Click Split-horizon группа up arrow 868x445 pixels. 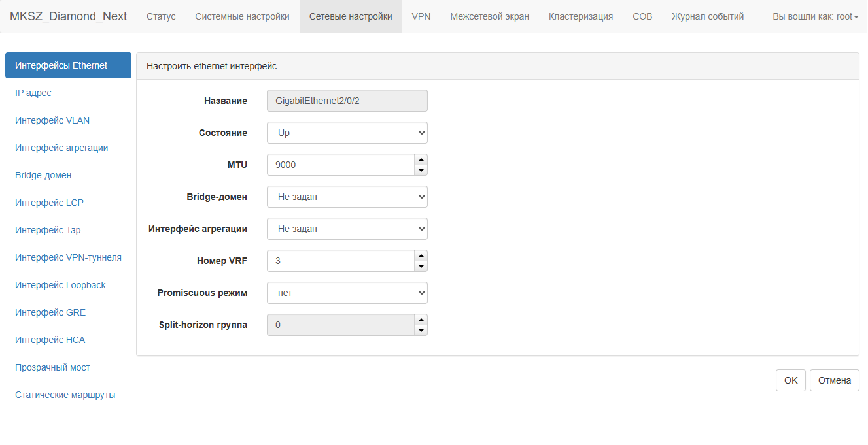[x=421, y=320]
